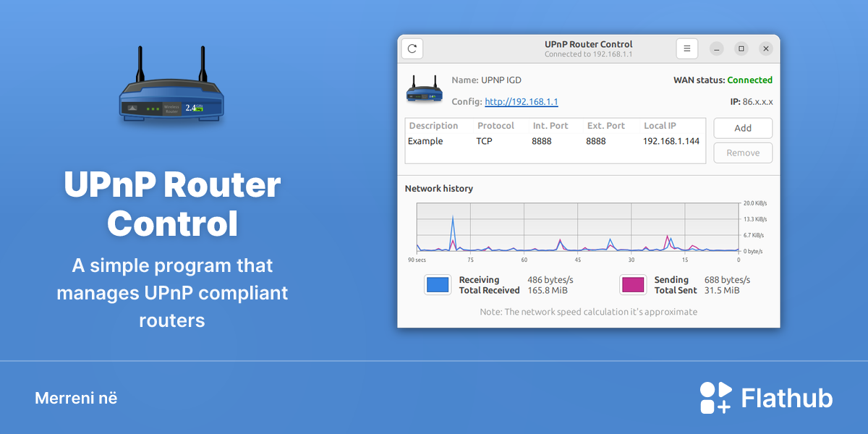Screen dimensions: 868x434
Task: Click the internal port 8888 cell
Action: coord(542,141)
